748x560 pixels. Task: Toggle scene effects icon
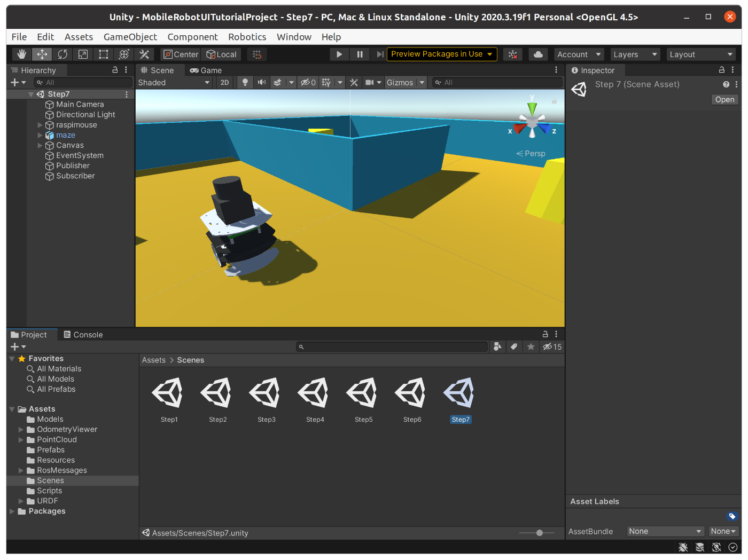[x=277, y=83]
